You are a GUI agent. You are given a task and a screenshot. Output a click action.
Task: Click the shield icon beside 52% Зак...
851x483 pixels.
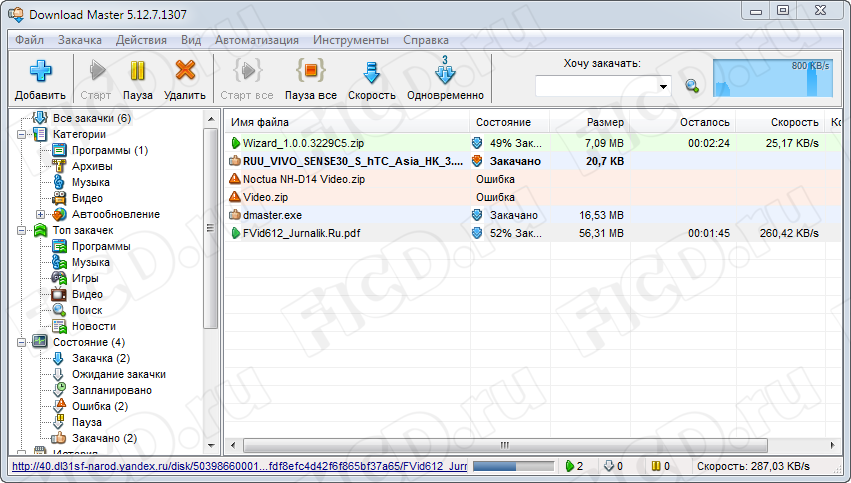[477, 233]
